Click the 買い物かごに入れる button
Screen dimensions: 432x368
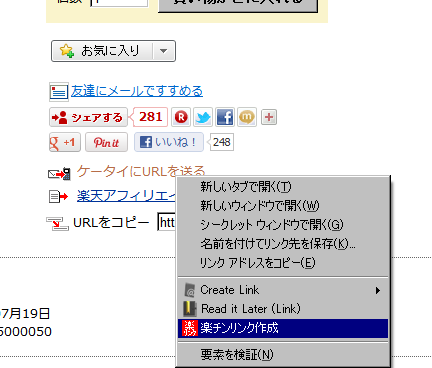pyautogui.click(x=238, y=5)
